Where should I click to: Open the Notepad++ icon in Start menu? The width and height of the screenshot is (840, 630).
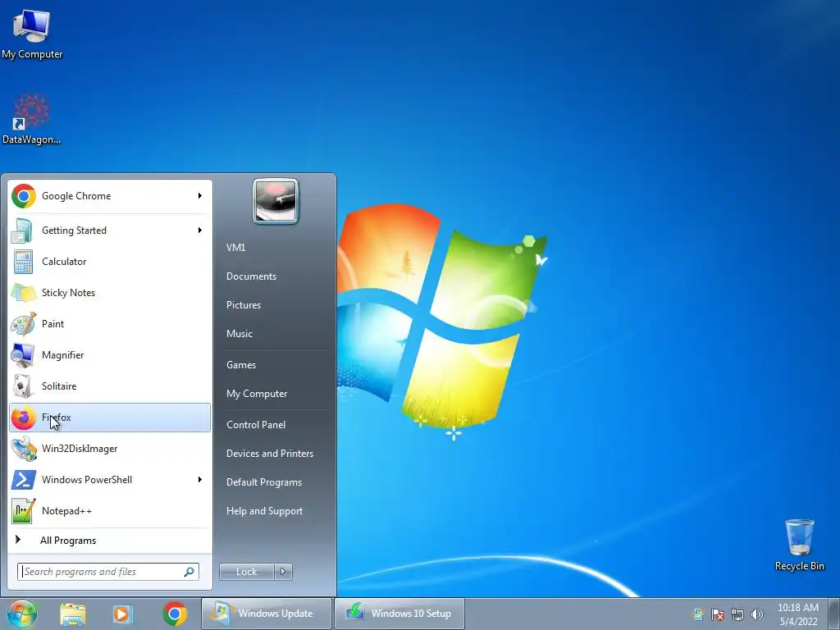point(24,510)
